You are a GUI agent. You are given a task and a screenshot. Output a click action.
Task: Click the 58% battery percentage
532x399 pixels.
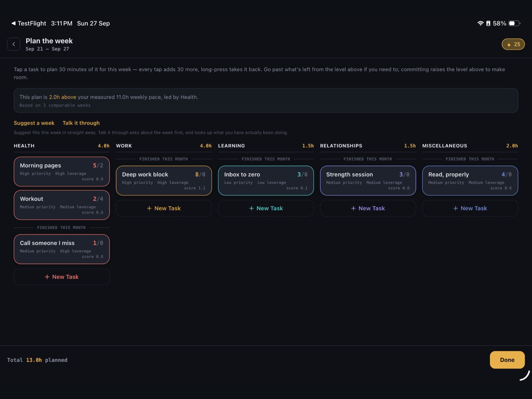click(x=499, y=23)
